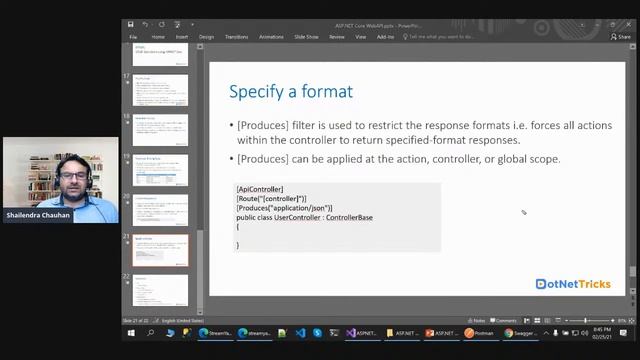Click the code sample text box on slide

pyautogui.click(x=337, y=217)
